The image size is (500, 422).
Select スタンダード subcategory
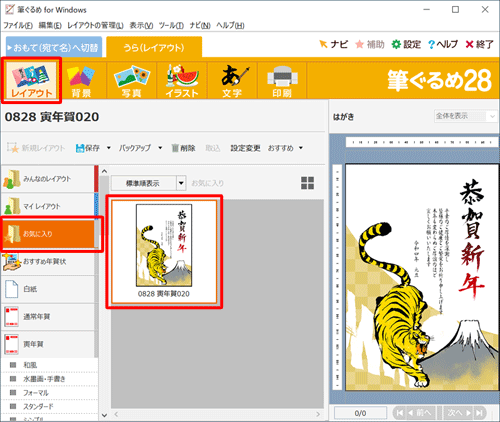point(50,407)
